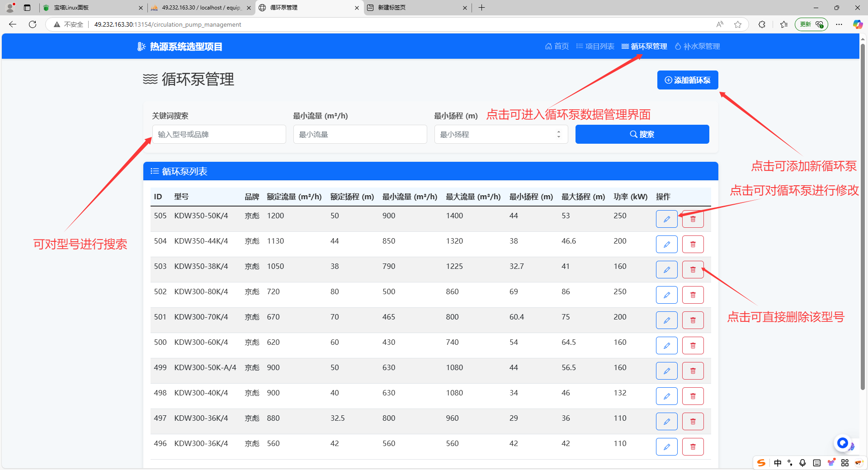Open the 首页 navigation link
Viewport: 868px width, 470px height.
pyautogui.click(x=557, y=46)
